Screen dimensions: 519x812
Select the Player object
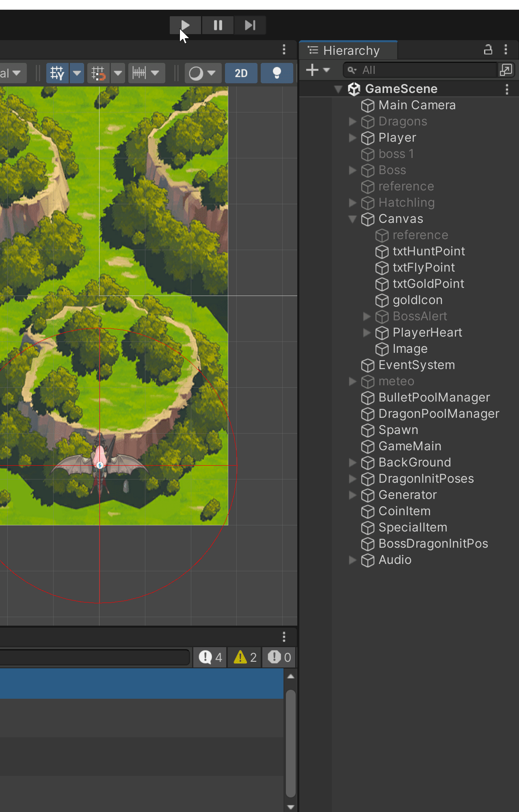[397, 138]
